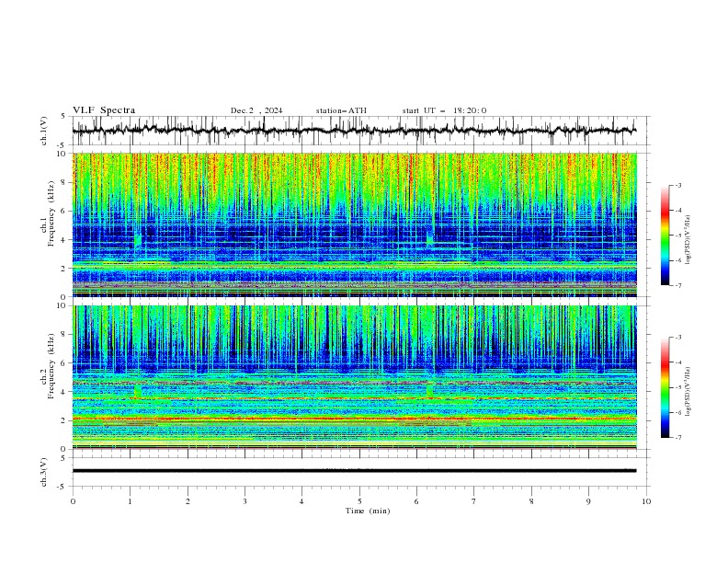Click the ch.1 log(PSD) colorbar label

[x=688, y=240]
